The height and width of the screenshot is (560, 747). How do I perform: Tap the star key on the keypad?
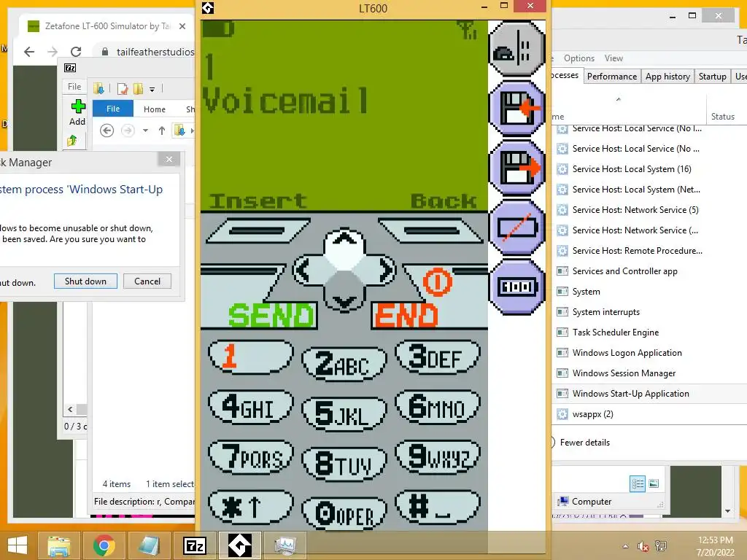click(x=251, y=507)
